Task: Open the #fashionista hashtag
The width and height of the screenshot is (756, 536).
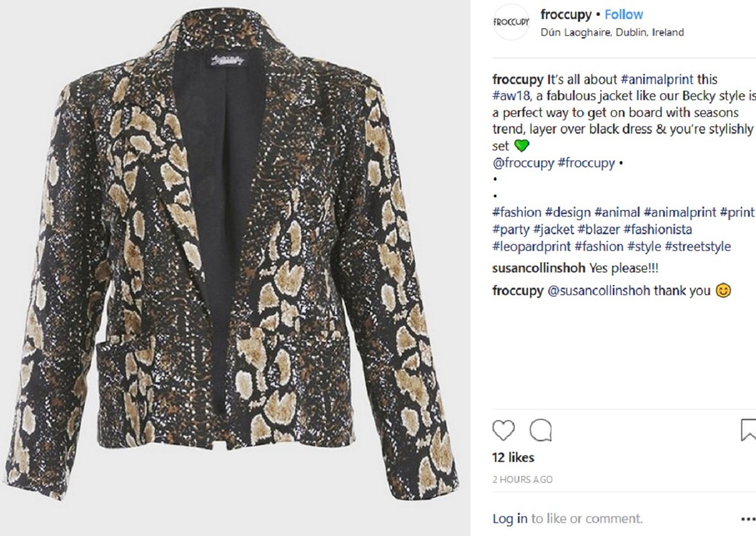Action: coord(657,230)
